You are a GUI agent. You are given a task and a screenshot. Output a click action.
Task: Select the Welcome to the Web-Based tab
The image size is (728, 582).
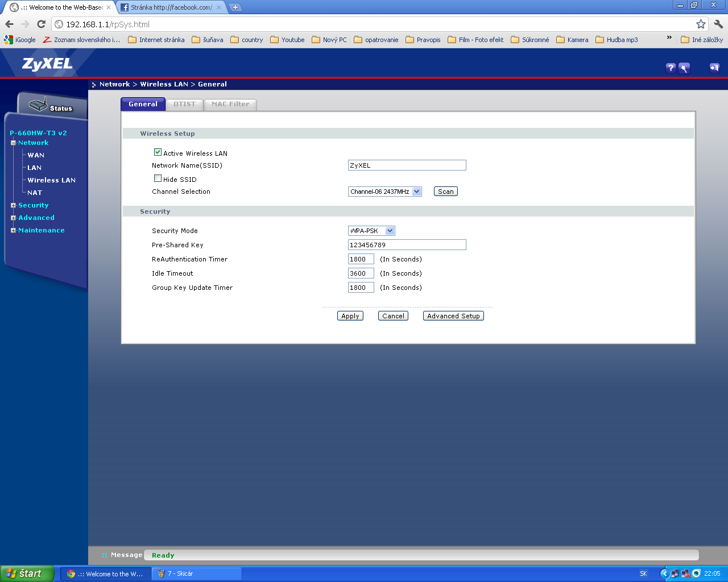(x=60, y=7)
